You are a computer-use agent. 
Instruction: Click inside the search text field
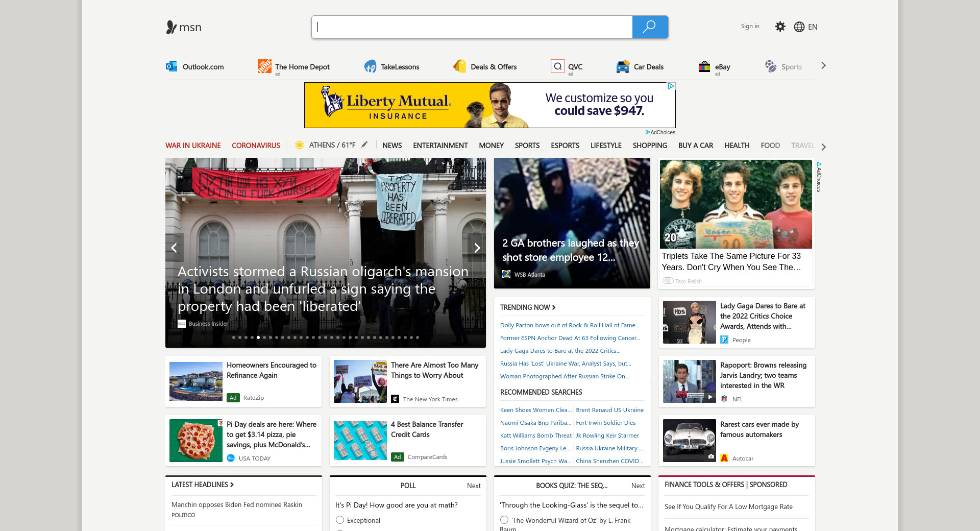pos(472,27)
